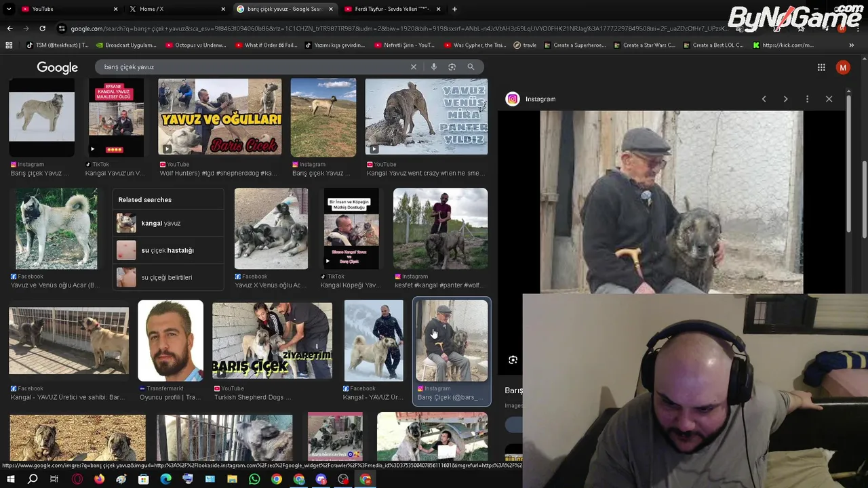Open Transfermarkt Oyuncu profili thumbnail
Image resolution: width=868 pixels, height=488 pixels.
click(x=170, y=340)
